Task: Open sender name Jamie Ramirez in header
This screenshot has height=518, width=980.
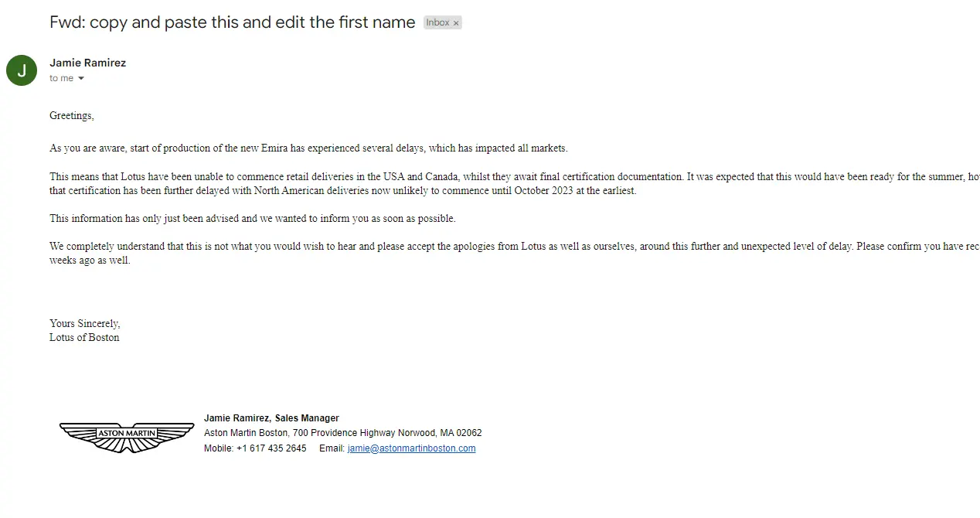Action: tap(87, 63)
